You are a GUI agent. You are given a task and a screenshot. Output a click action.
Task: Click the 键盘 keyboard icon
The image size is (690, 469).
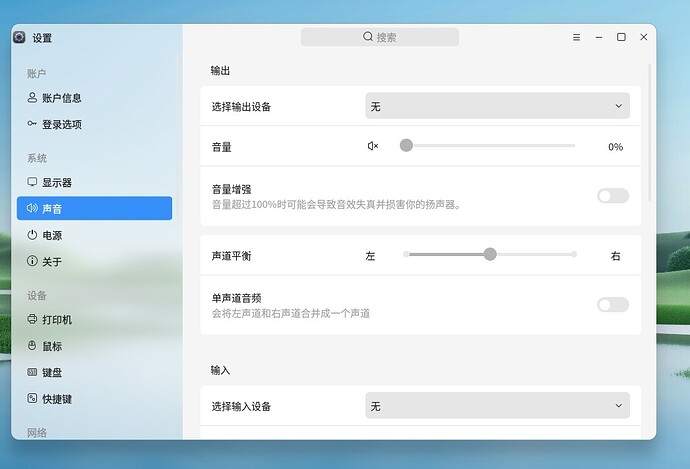32,372
